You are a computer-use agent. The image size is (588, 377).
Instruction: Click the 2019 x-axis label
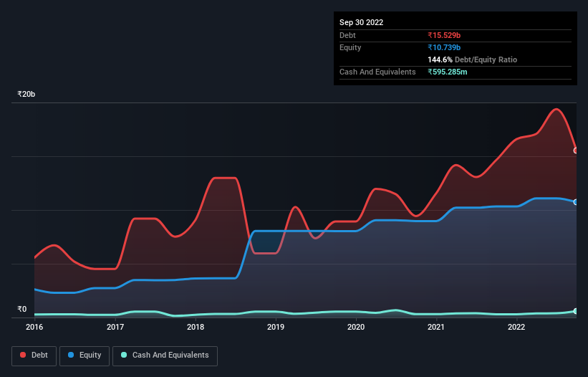[x=276, y=327]
